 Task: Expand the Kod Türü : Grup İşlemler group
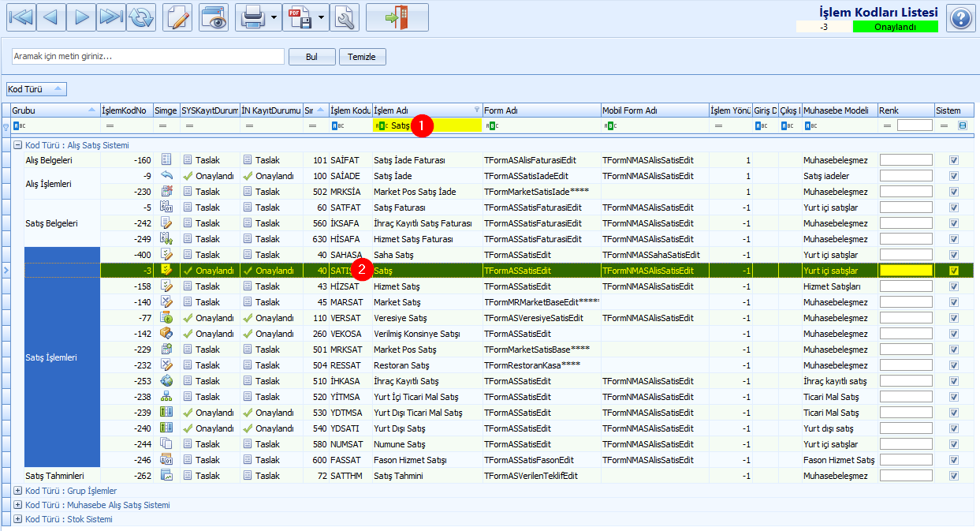click(x=18, y=491)
